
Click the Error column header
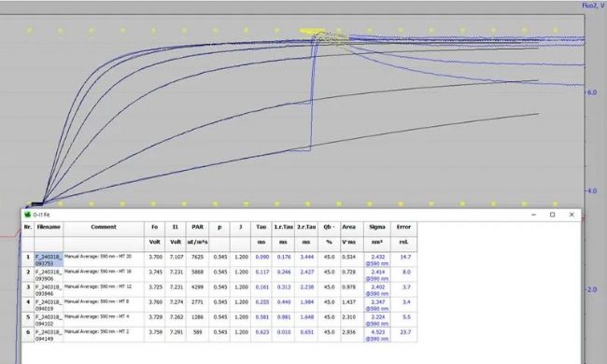pos(403,227)
